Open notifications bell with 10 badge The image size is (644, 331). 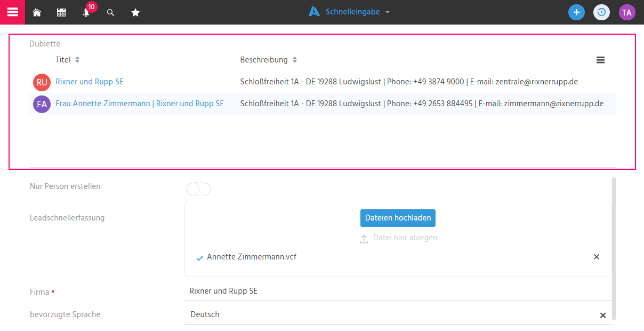(86, 12)
